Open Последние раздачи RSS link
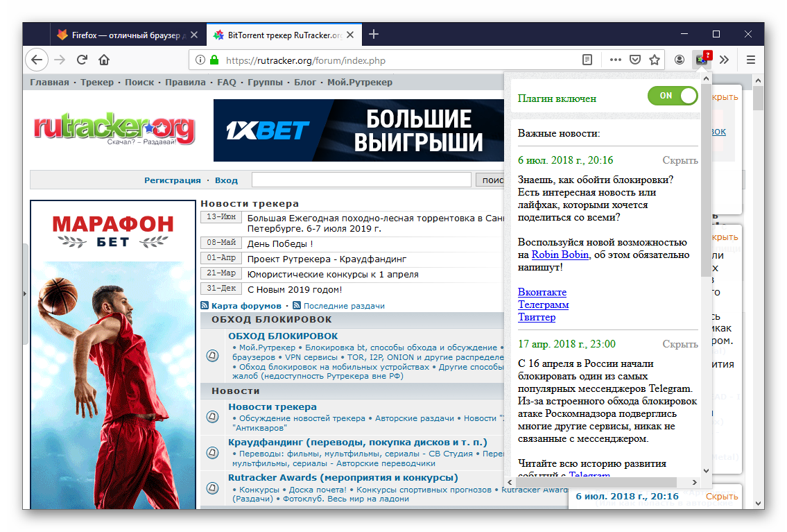 (344, 306)
